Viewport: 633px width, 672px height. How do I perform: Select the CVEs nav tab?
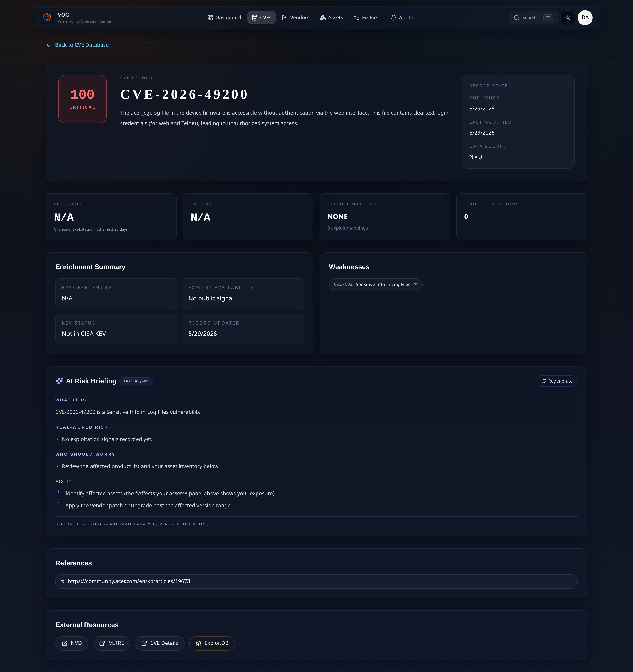(261, 18)
